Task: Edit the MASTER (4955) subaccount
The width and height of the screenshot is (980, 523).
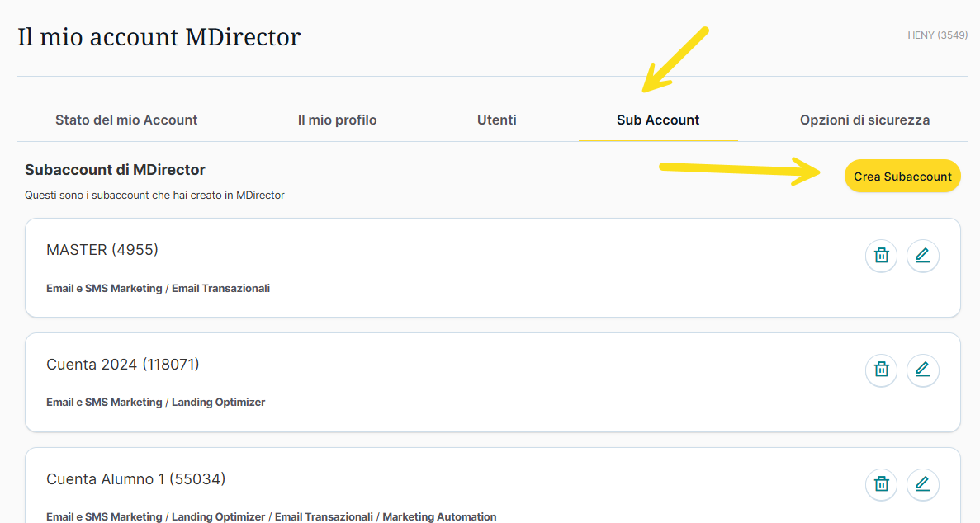Action: pos(922,256)
